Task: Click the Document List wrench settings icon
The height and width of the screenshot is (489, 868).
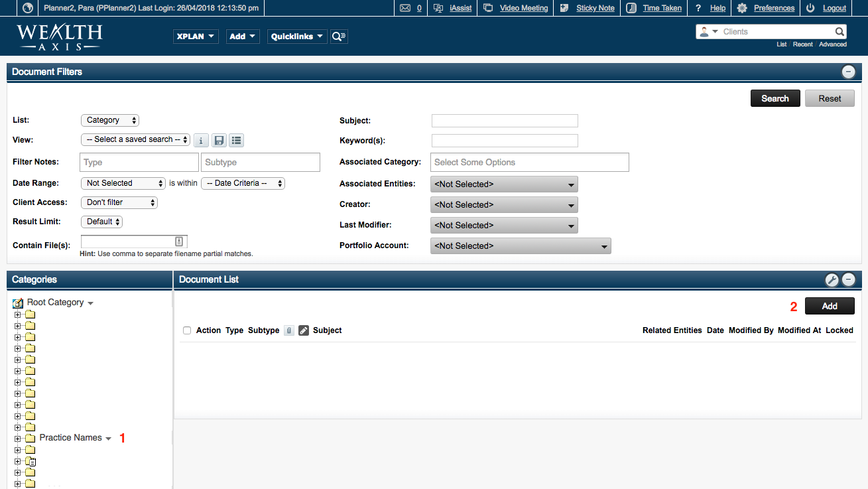Action: (832, 280)
